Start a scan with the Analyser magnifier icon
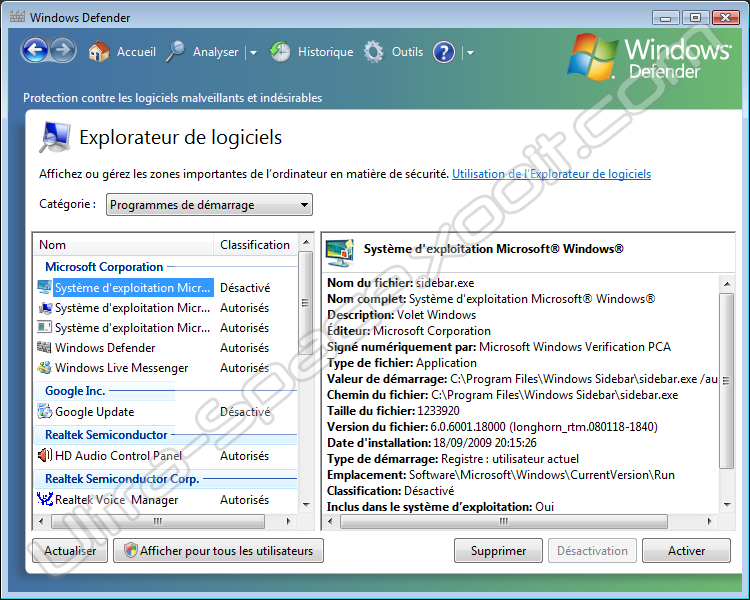The image size is (750, 600). 176,52
